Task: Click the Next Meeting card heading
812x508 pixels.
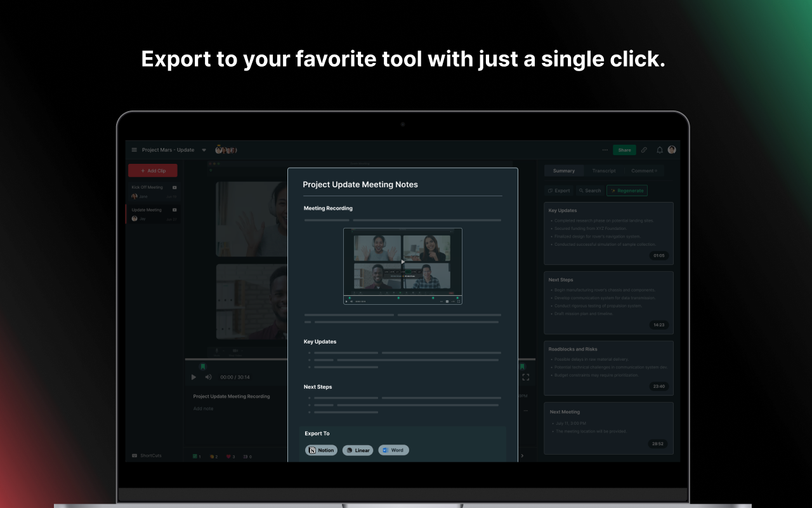Action: [565, 412]
